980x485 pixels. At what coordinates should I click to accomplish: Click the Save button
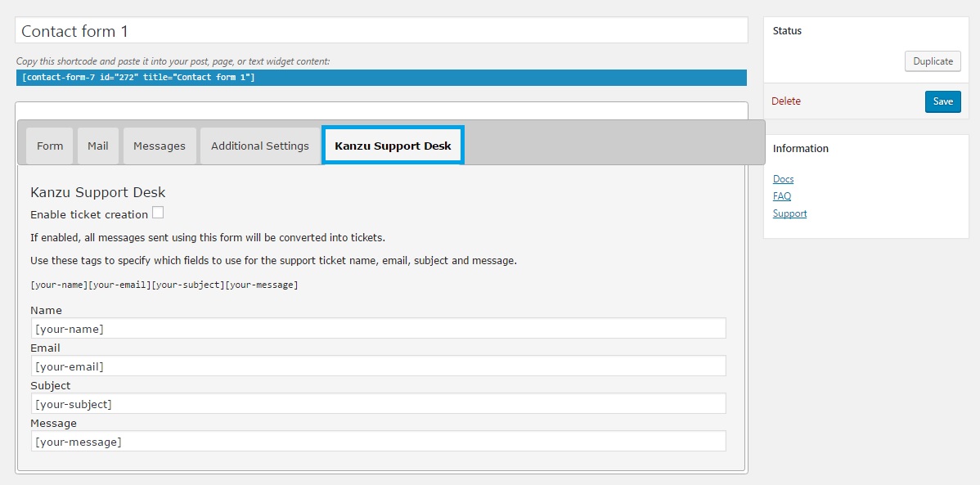click(x=943, y=101)
